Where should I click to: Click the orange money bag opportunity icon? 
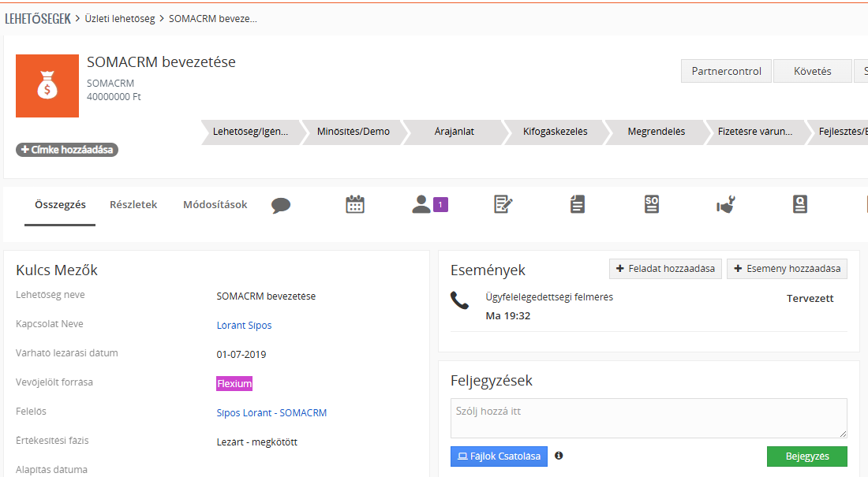tap(47, 86)
